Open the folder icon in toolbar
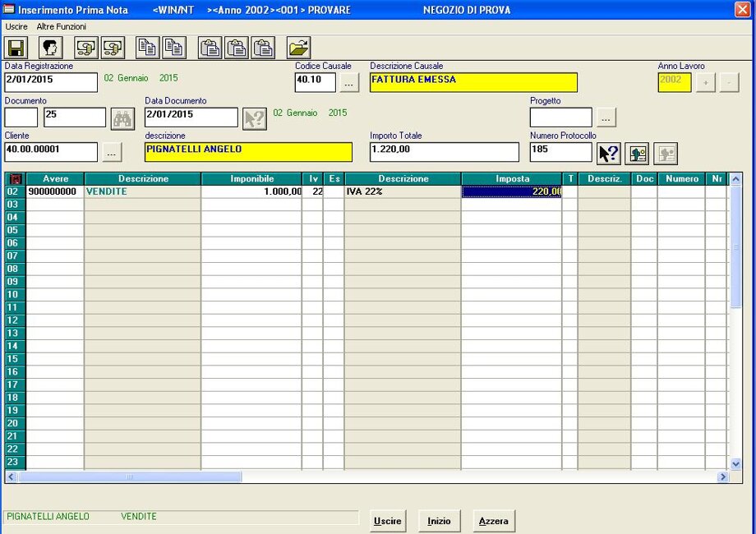Viewport: 756px width, 534px height. pyautogui.click(x=298, y=48)
